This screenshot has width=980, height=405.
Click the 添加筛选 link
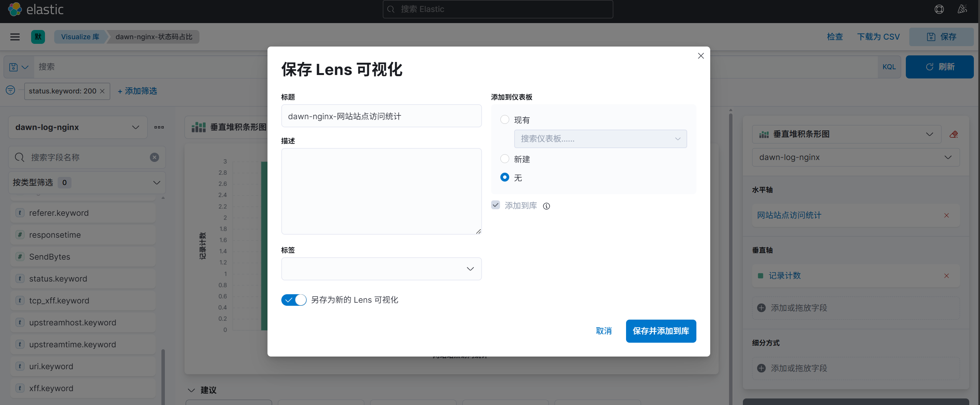point(137,91)
